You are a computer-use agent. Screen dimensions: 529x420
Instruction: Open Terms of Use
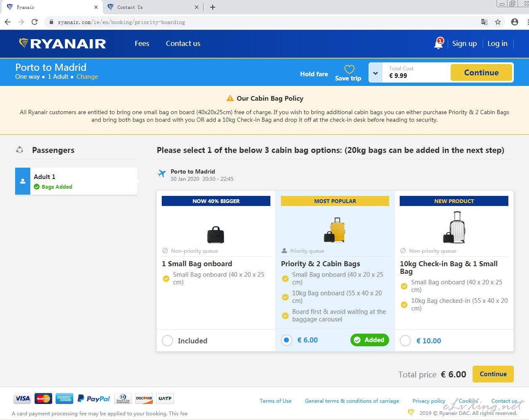(275, 401)
